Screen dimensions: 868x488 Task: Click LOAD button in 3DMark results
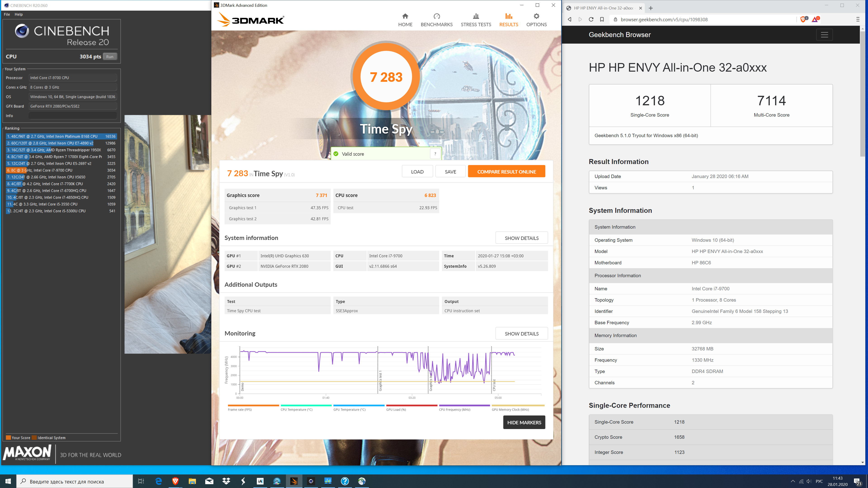pos(417,171)
